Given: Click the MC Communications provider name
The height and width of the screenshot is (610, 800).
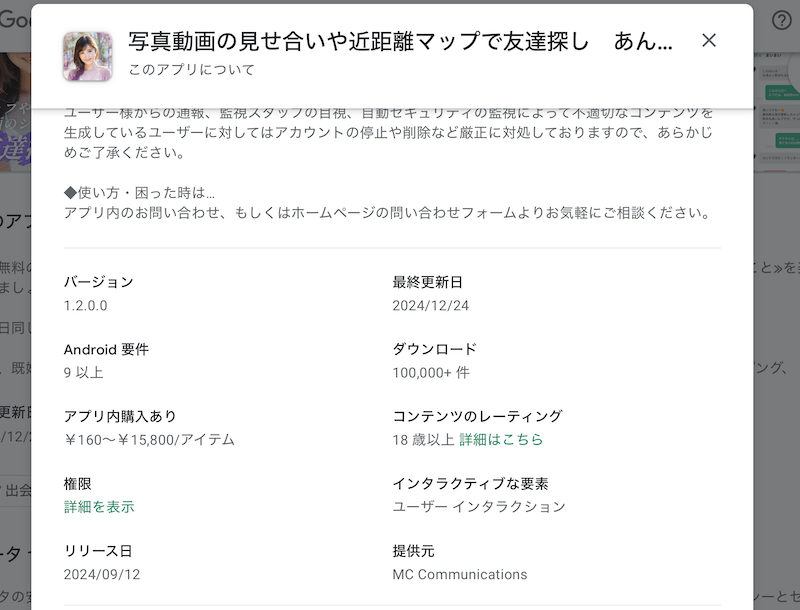Looking at the screenshot, I should coord(460,574).
